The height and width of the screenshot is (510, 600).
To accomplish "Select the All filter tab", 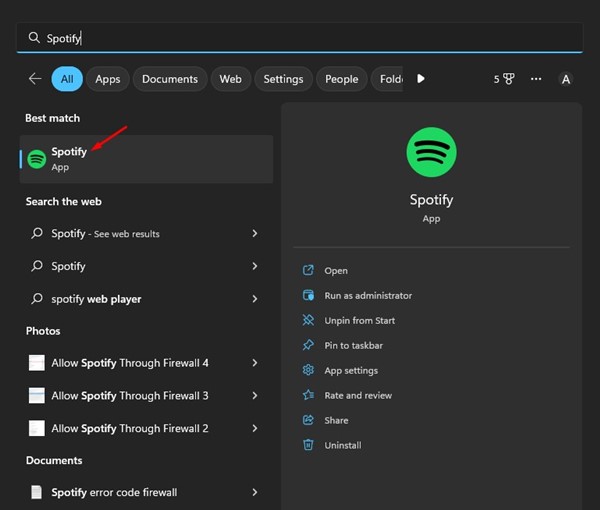I will 67,79.
